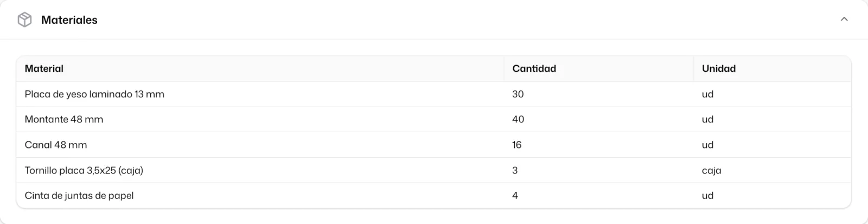Image resolution: width=868 pixels, height=224 pixels.
Task: Click the Materiales package box icon
Action: pos(25,20)
